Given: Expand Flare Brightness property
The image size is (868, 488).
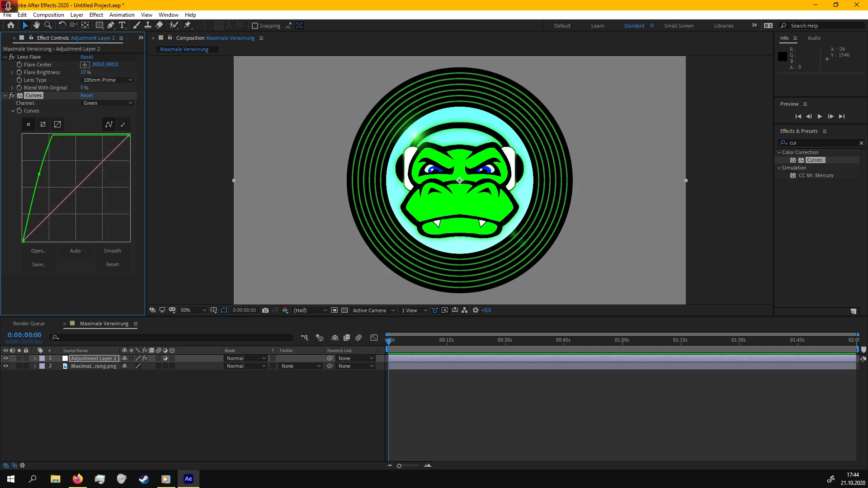Looking at the screenshot, I should pos(12,72).
